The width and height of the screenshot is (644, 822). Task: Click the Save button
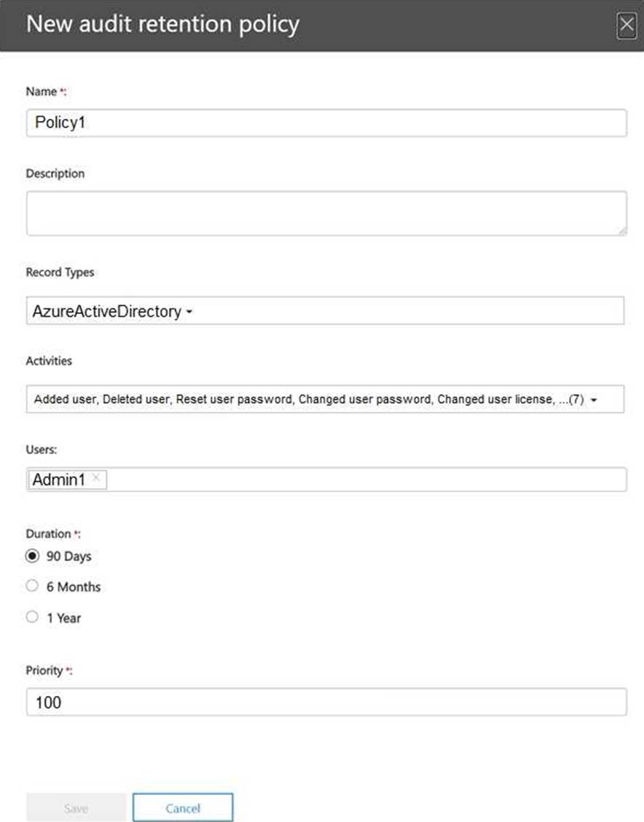pyautogui.click(x=76, y=808)
